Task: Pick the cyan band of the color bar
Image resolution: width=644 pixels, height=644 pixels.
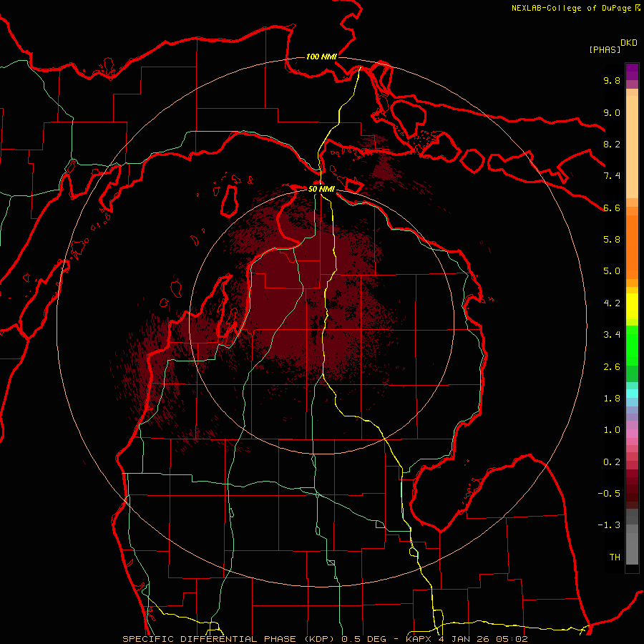Action: tap(632, 394)
